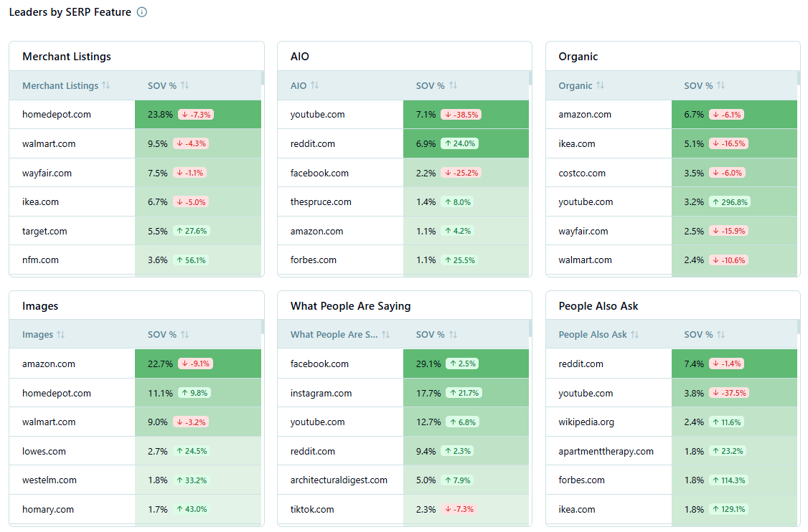The height and width of the screenshot is (532, 808).
Task: Click nfm.com in Merchant Listings
Action: click(x=40, y=260)
